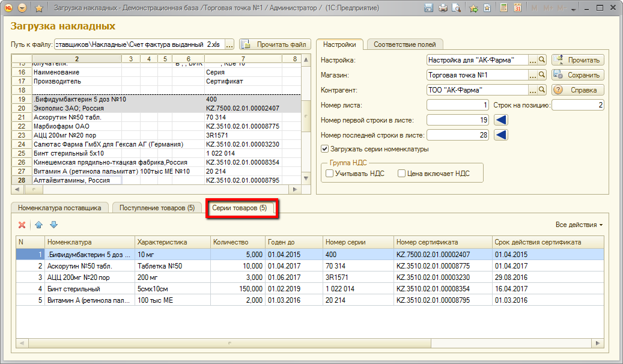Enable 'Учитывать НДС' checkbox
The image size is (623, 364).
pyautogui.click(x=329, y=174)
